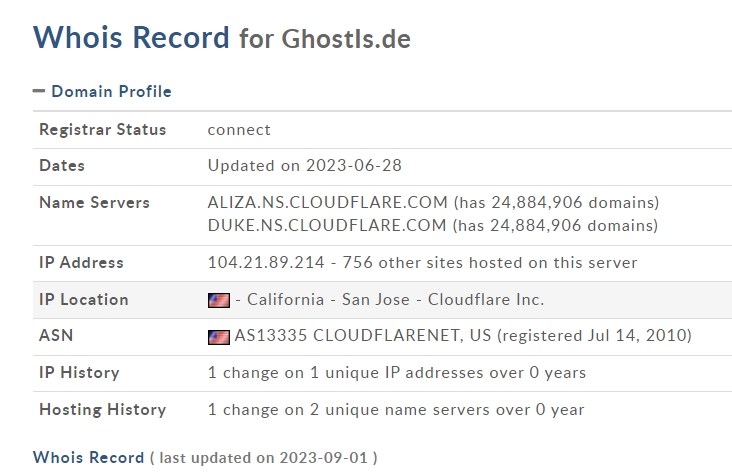Click the US flag icon in IP Location row
The image size is (732, 475).
pyautogui.click(x=218, y=300)
